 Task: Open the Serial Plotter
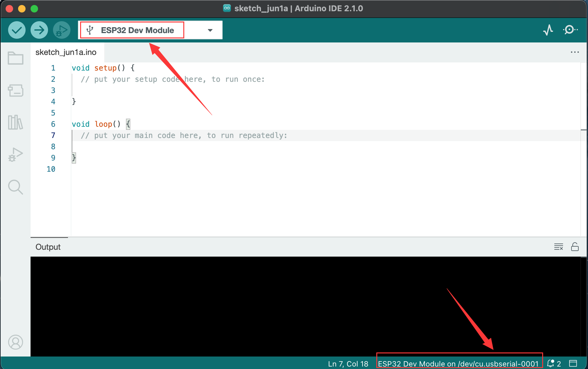click(548, 30)
